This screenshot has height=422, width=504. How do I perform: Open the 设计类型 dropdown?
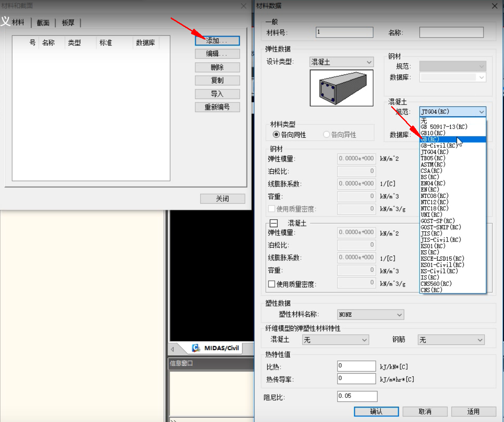pyautogui.click(x=341, y=62)
